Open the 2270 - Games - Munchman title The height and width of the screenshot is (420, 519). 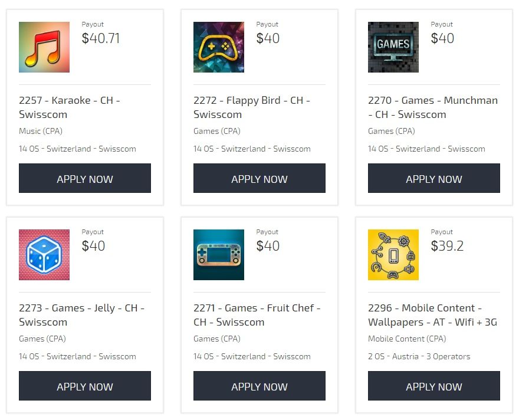433,107
